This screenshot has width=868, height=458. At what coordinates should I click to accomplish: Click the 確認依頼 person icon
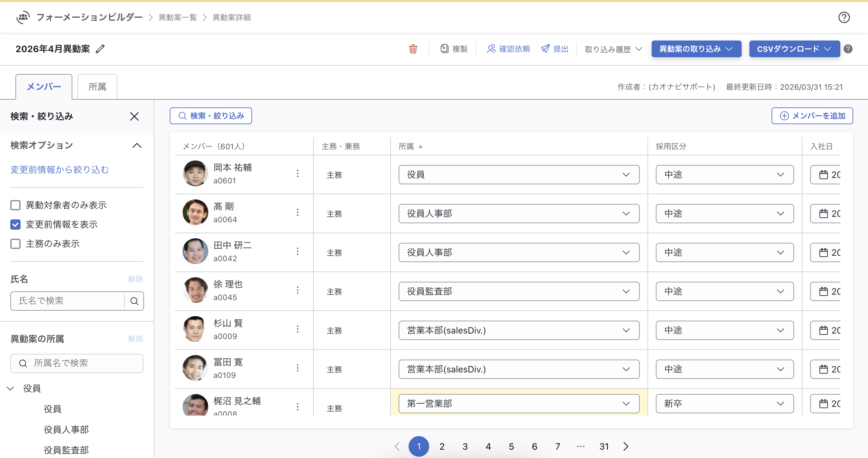491,49
